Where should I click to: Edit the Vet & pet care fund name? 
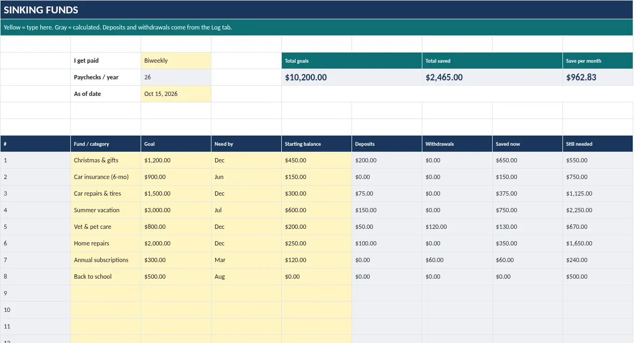(x=106, y=227)
